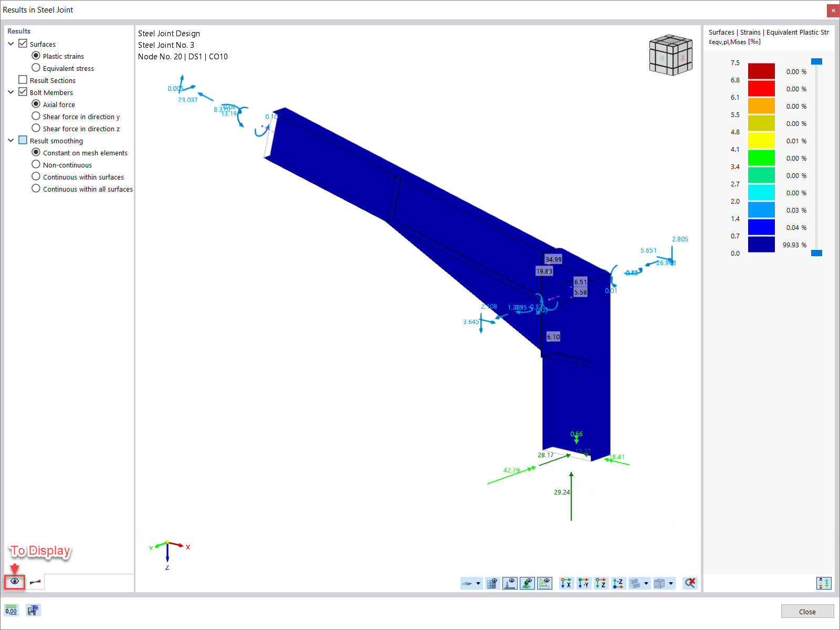The image size is (840, 630).
Task: Close the Results in Steel Joint window
Action: [x=833, y=10]
